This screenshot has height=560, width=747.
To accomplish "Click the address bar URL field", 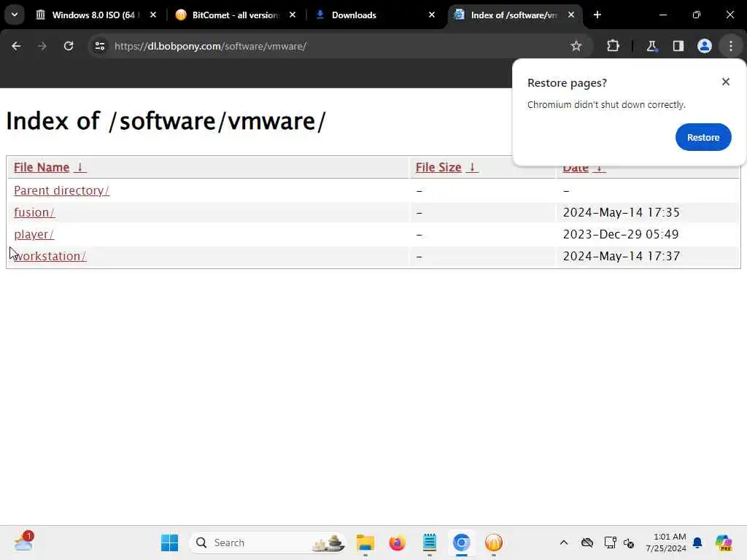I will point(333,46).
